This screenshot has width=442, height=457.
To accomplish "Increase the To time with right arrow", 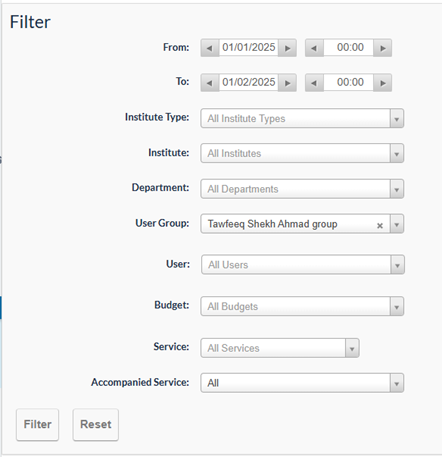I will (x=383, y=83).
